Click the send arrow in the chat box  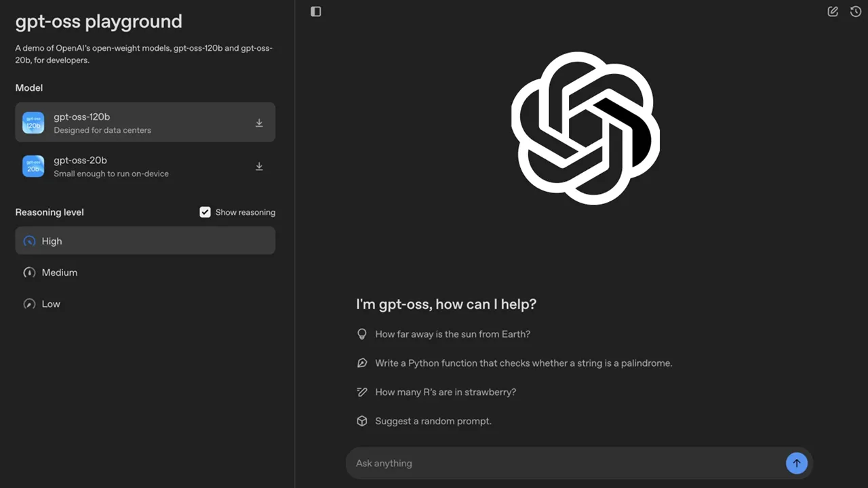797,463
